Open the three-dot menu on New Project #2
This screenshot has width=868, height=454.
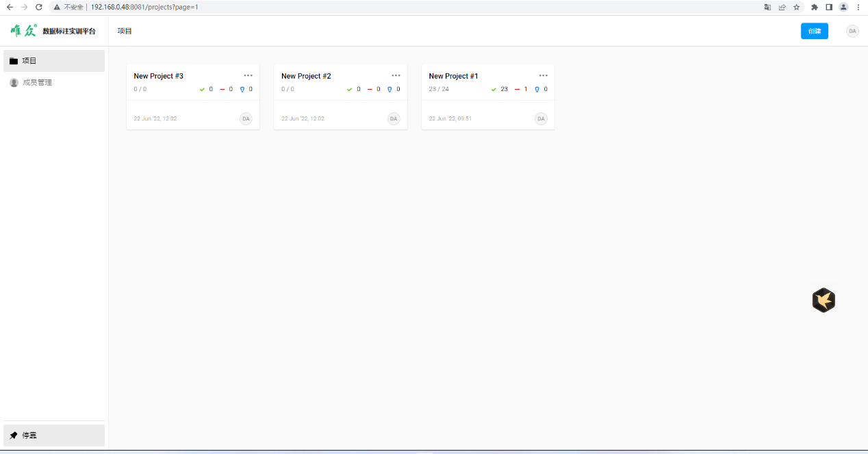pos(396,75)
